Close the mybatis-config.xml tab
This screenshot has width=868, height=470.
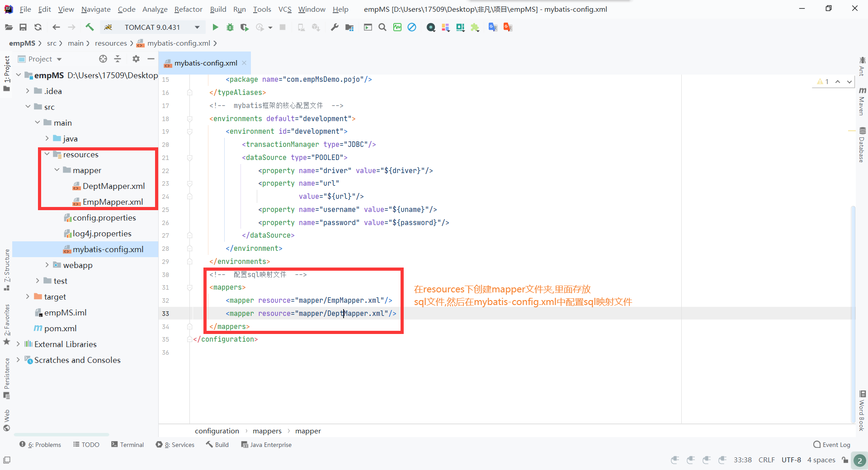(244, 63)
